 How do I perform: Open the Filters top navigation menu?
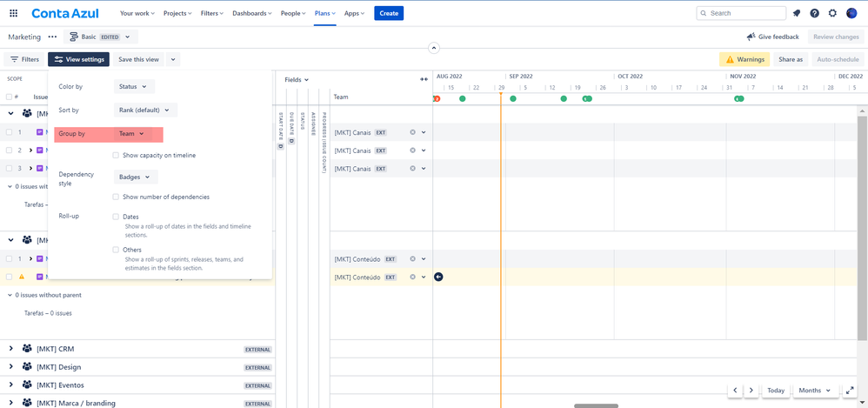[212, 13]
